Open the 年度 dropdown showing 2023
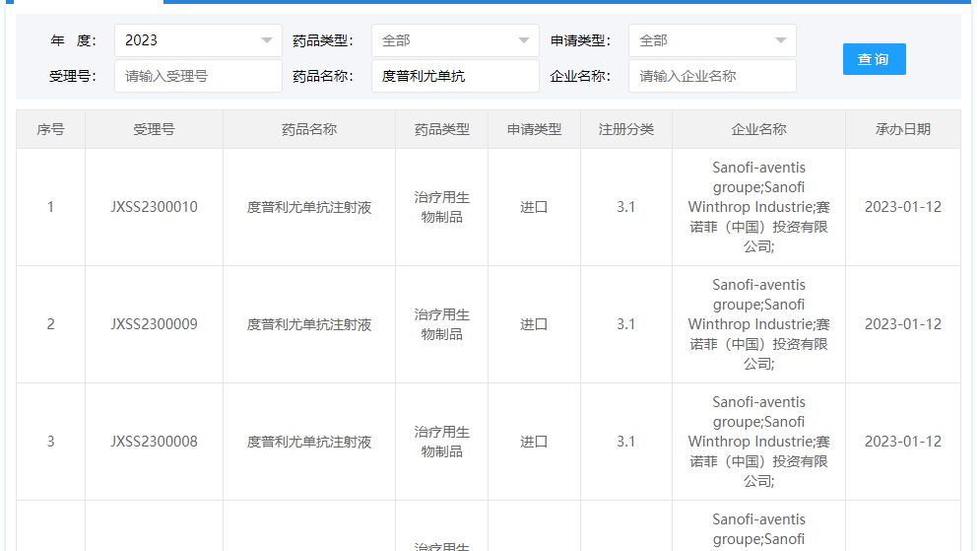The width and height of the screenshot is (980, 551). (198, 40)
